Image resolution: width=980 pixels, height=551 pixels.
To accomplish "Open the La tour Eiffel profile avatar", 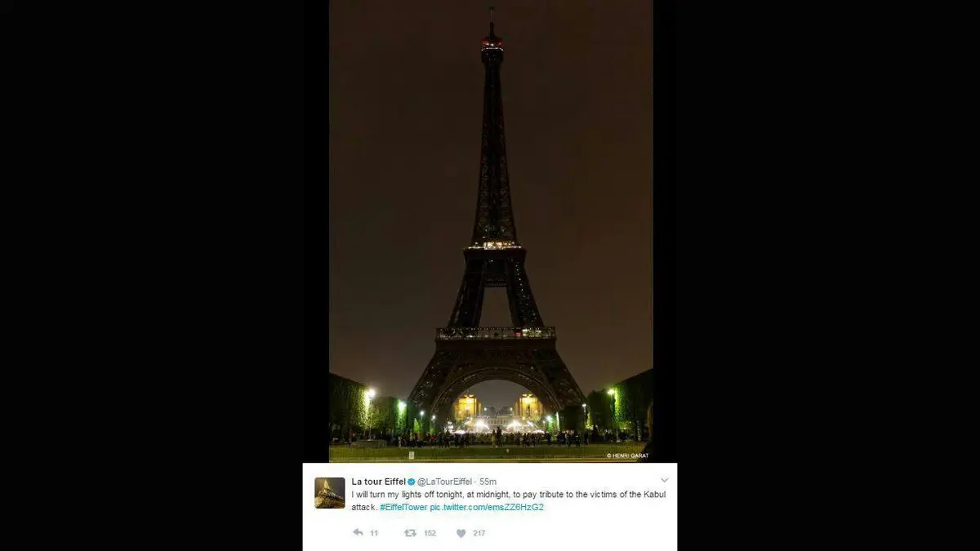I will click(x=330, y=493).
